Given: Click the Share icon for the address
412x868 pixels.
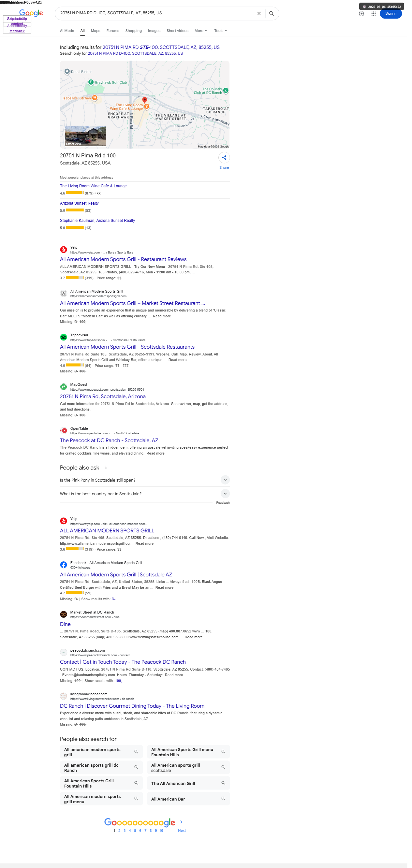Looking at the screenshot, I should [x=227, y=159].
